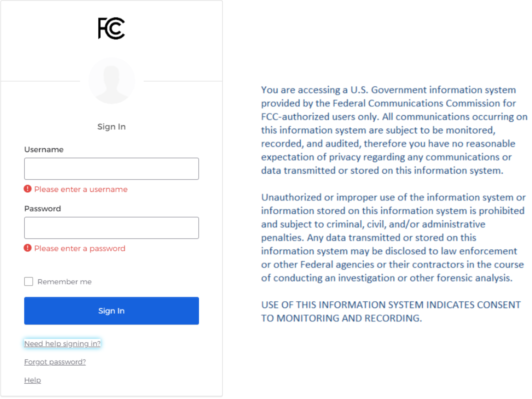Click the Username field label

click(44, 149)
